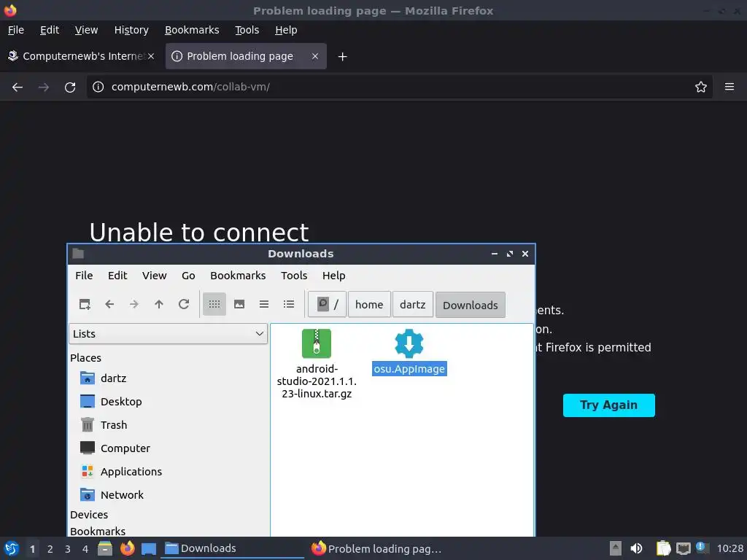Viewport: 747px width, 560px height.
Task: Click the osu.AppImage file name
Action: 409,369
